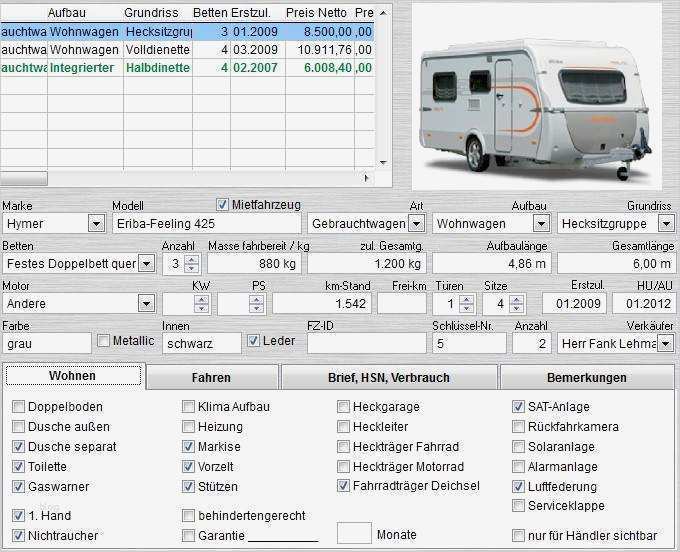Toggle the Toilette checkbox
This screenshot has height=552, width=680.
point(18,467)
